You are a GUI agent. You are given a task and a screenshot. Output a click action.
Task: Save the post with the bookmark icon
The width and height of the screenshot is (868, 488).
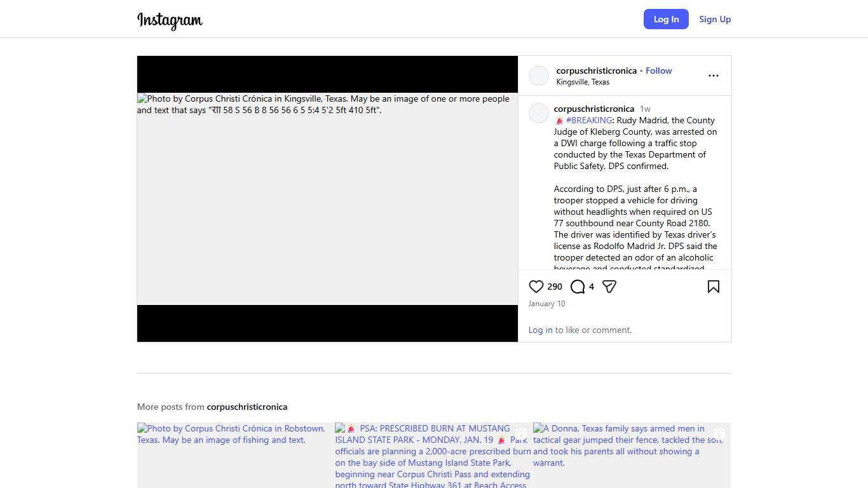[713, 287]
